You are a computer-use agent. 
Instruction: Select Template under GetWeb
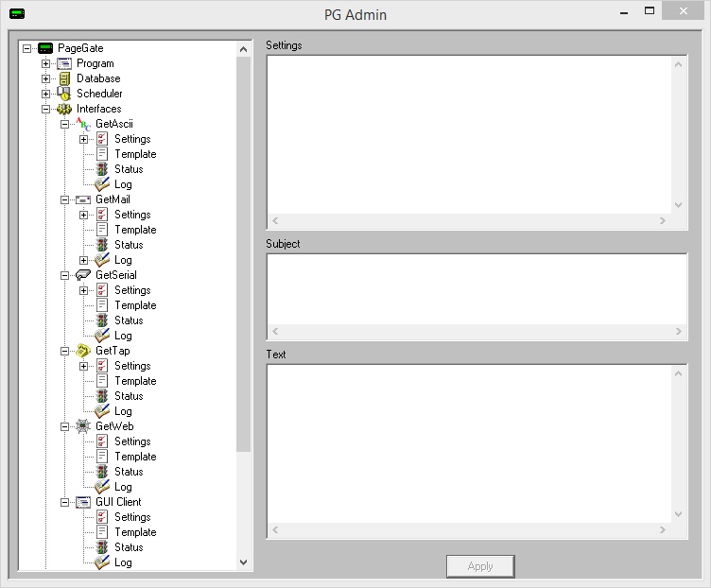tap(135, 457)
